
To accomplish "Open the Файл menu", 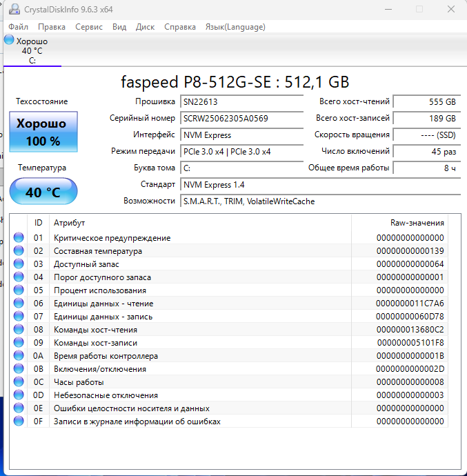I will tap(19, 27).
